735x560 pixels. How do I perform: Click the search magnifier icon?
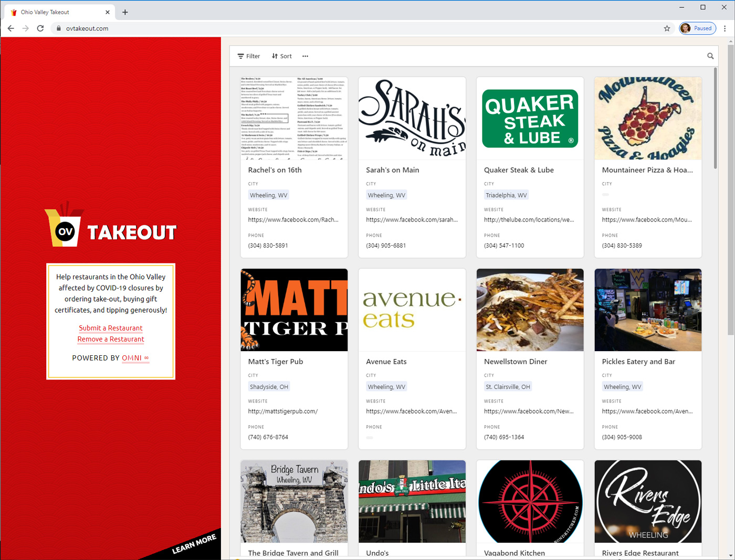point(710,56)
